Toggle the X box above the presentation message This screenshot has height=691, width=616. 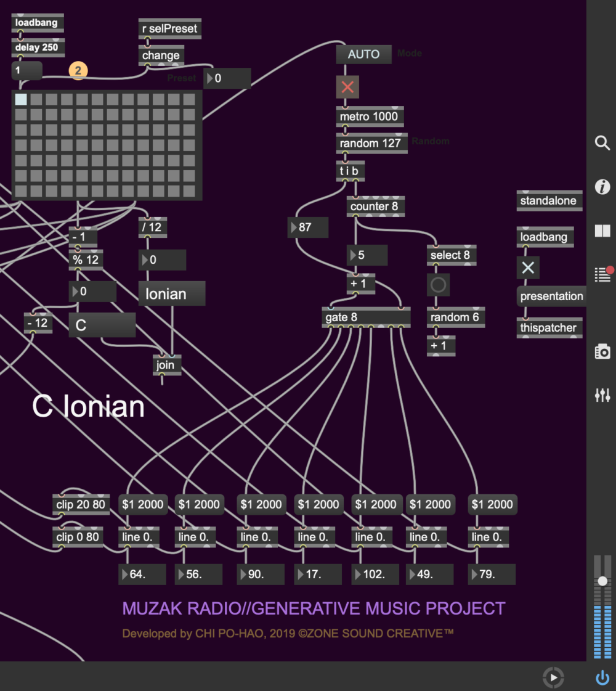[x=528, y=268]
